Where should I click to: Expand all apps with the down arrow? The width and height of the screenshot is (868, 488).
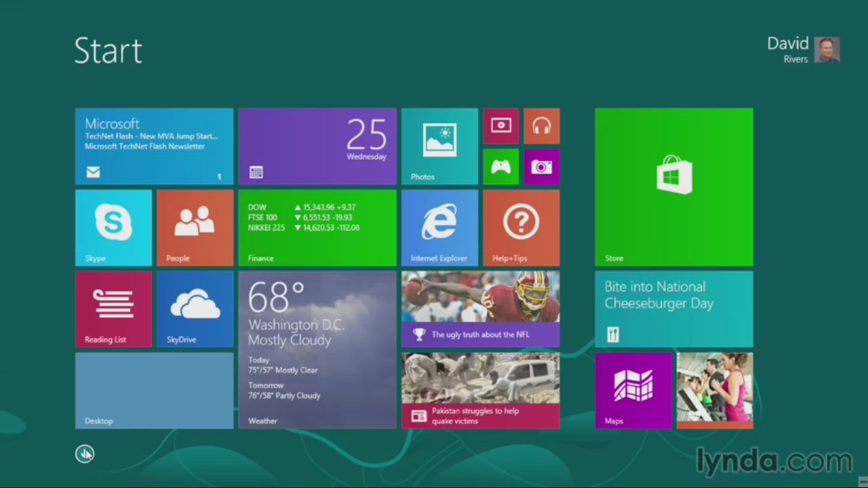tap(84, 454)
